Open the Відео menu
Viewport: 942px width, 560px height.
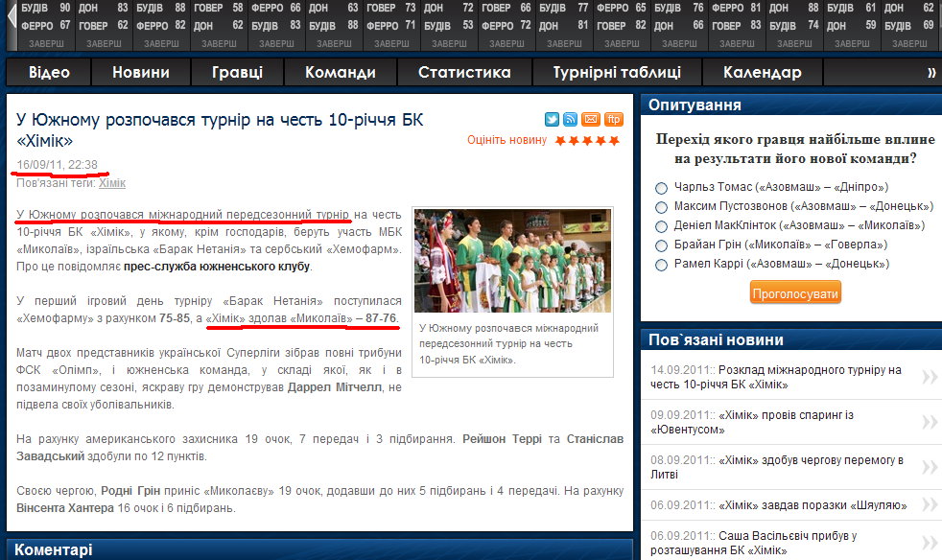tap(49, 73)
